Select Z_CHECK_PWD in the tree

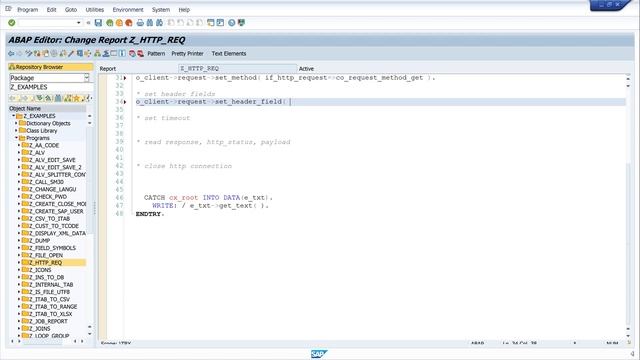click(48, 197)
